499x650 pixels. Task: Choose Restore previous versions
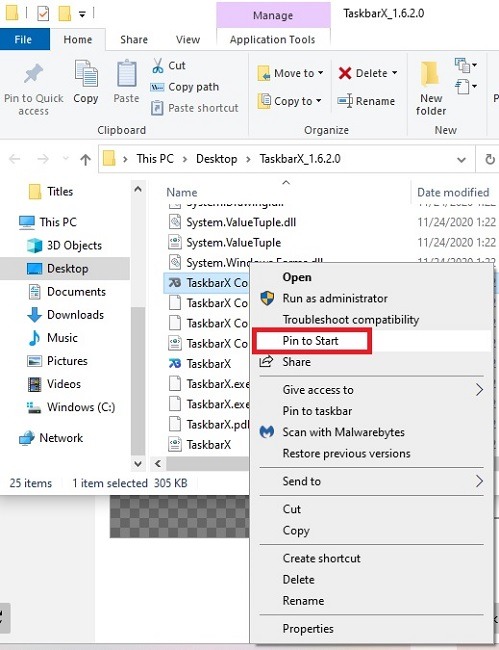(346, 454)
